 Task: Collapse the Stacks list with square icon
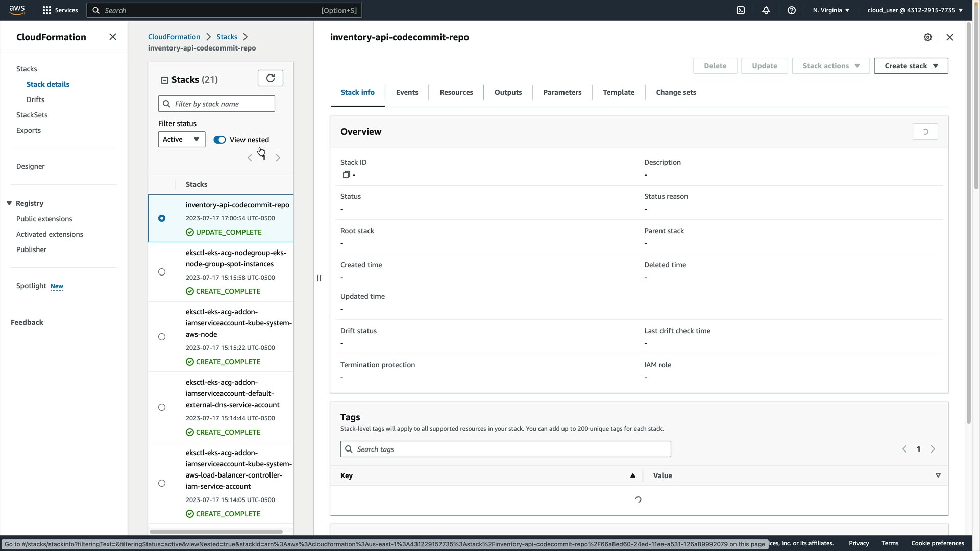click(x=165, y=80)
